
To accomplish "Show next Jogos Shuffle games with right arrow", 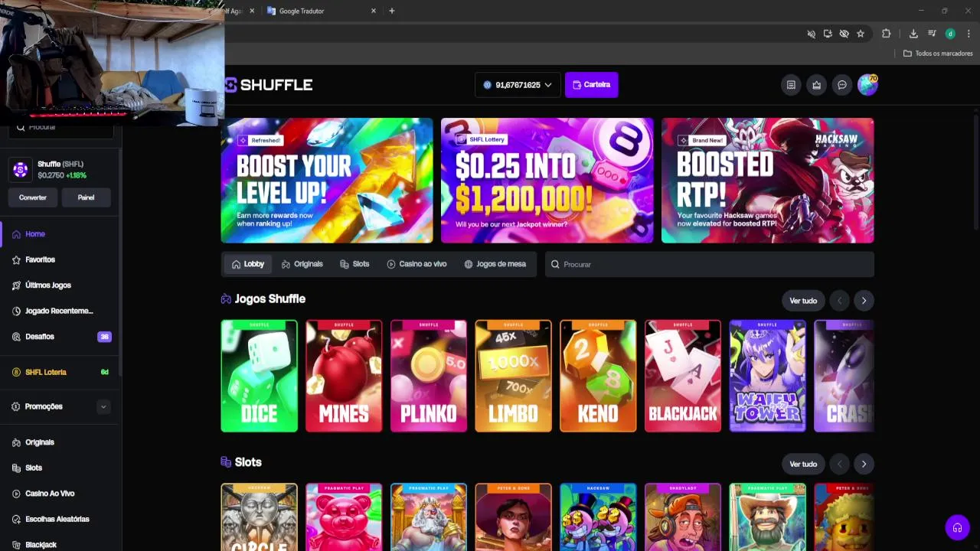I will click(x=864, y=301).
